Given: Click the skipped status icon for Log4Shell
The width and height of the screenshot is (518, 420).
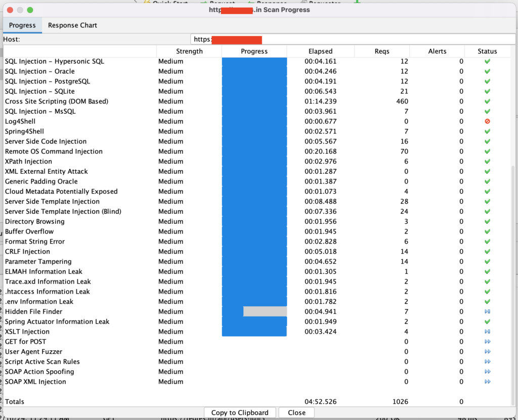Looking at the screenshot, I should (x=487, y=121).
